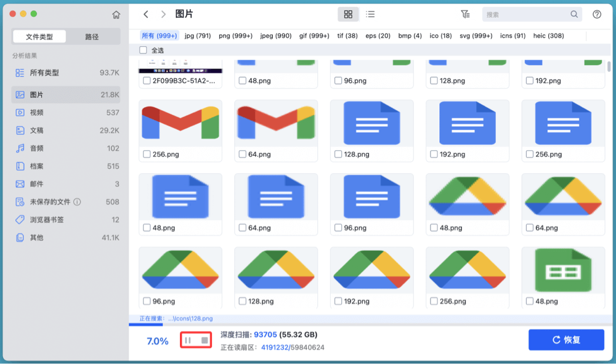This screenshot has width=616, height=364.
Task: Go back using the left chevron arrow
Action: coord(147,14)
